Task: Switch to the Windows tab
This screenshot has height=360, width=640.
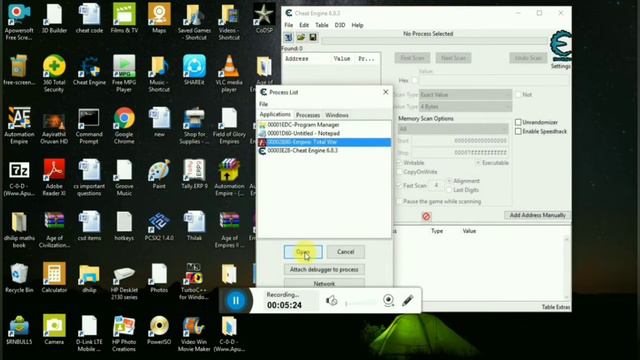Action: pyautogui.click(x=337, y=115)
